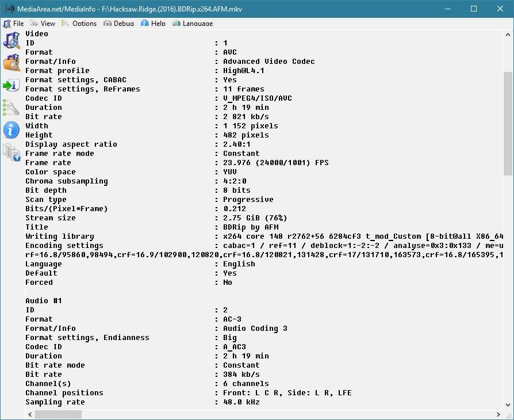
Task: Click the 'Front: L C R, Side: L R, LFE' text
Action: [x=287, y=393]
